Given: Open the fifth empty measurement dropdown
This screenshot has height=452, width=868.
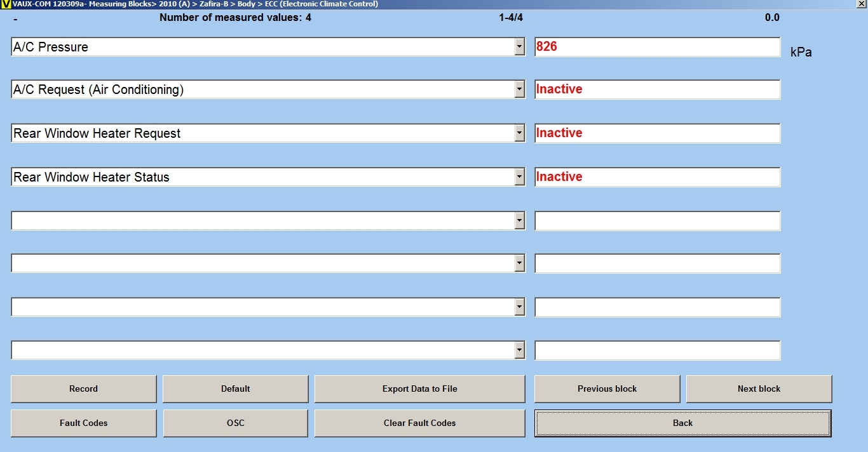Looking at the screenshot, I should tap(519, 220).
